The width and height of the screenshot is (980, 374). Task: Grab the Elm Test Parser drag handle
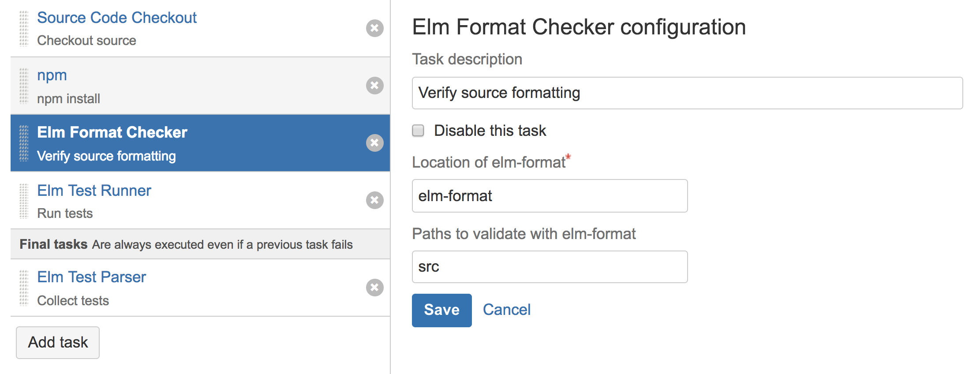24,288
